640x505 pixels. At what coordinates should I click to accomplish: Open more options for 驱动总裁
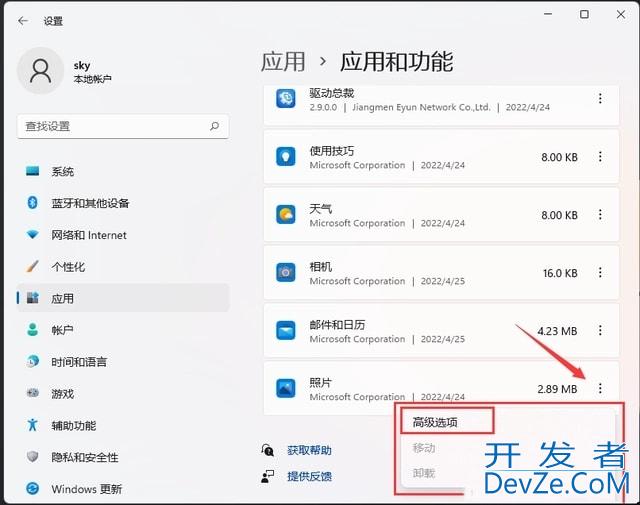[x=600, y=98]
